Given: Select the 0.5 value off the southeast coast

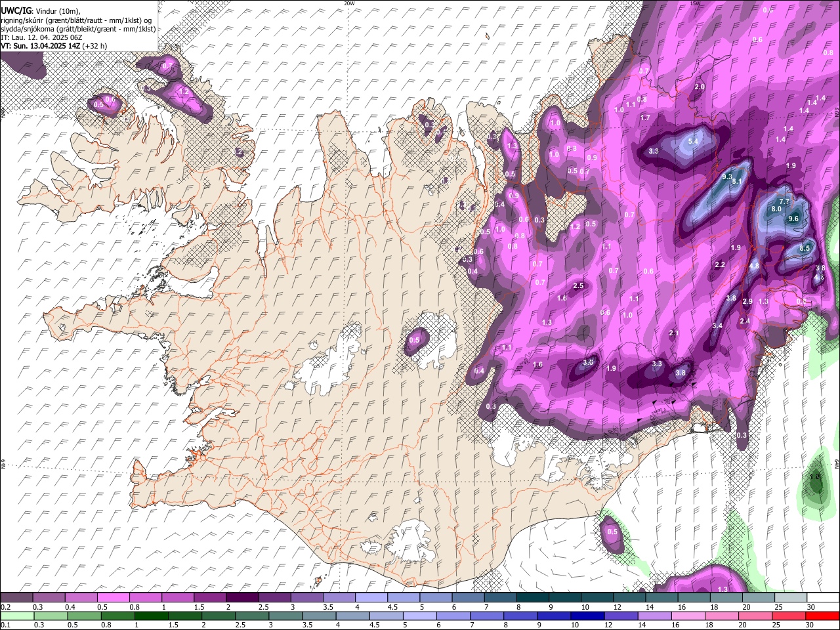Looking at the screenshot, I should (612, 532).
